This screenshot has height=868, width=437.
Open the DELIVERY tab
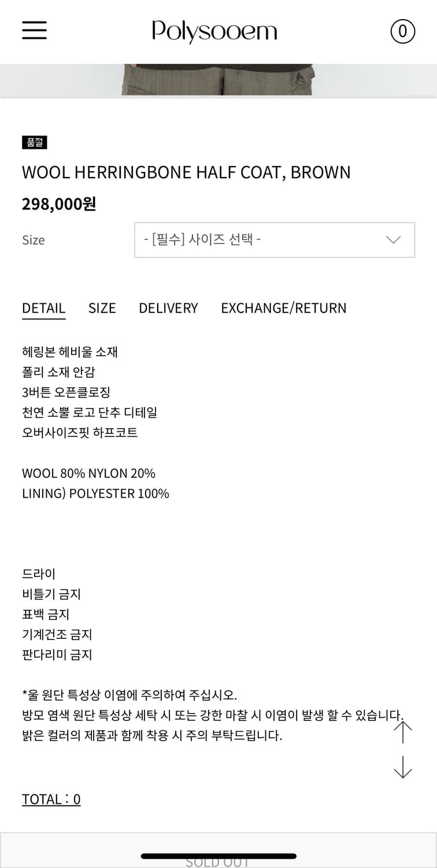(x=168, y=308)
